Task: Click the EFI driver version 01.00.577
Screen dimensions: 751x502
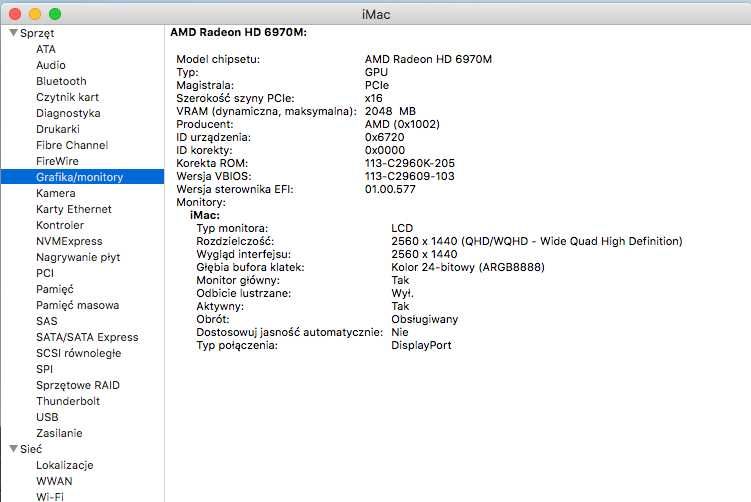Action: coord(390,189)
